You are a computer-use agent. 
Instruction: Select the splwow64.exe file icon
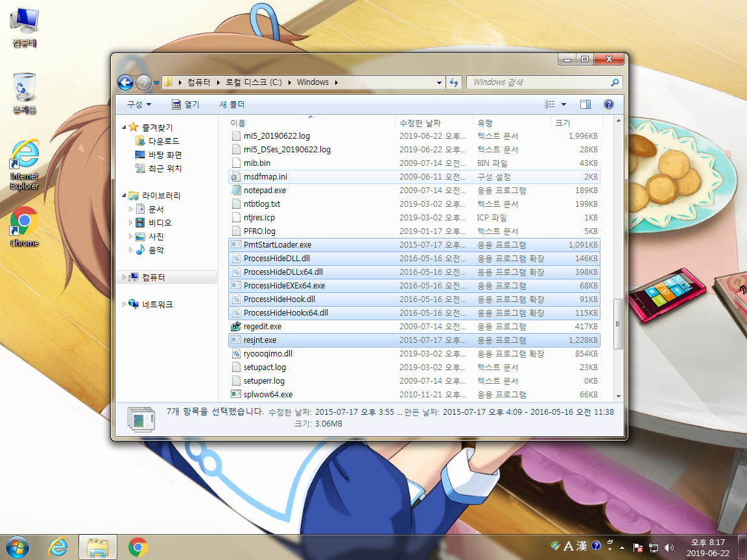click(x=236, y=394)
